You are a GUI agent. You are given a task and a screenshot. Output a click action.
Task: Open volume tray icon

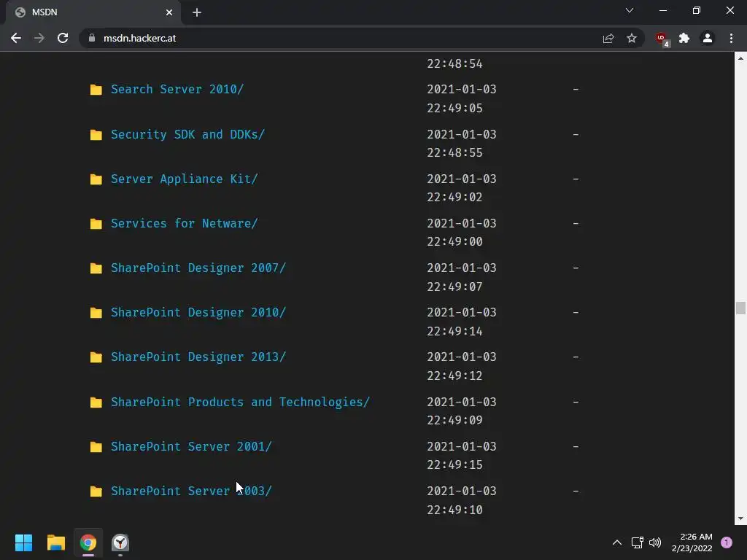(655, 542)
